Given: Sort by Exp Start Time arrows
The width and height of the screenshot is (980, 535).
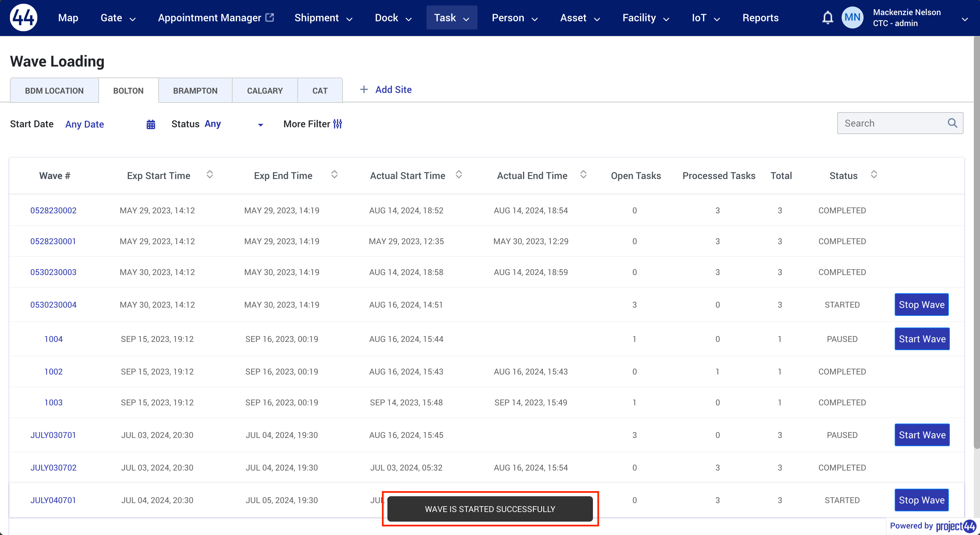Looking at the screenshot, I should (x=210, y=175).
